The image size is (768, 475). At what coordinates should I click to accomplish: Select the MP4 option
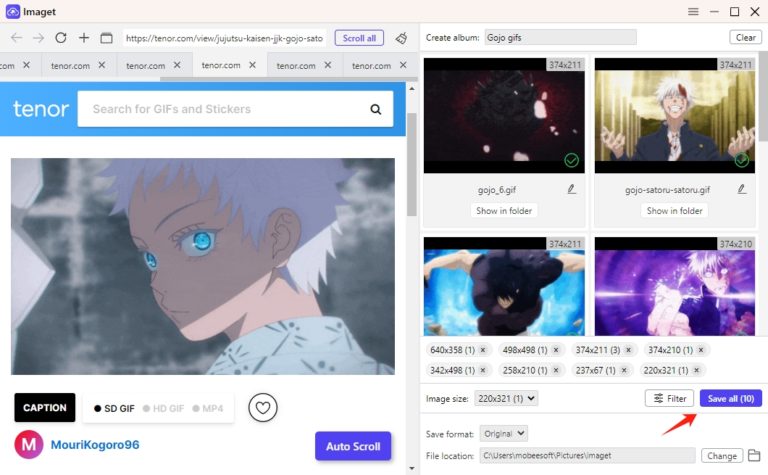(x=208, y=408)
